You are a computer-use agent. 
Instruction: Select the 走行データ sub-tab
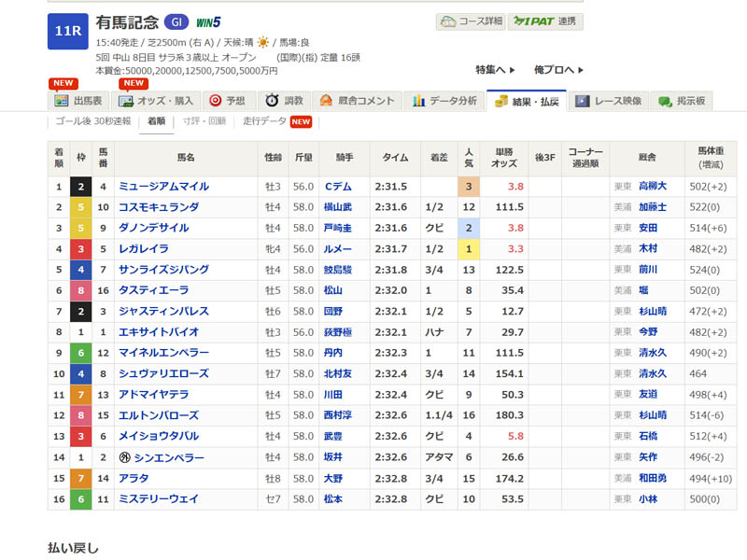(265, 121)
